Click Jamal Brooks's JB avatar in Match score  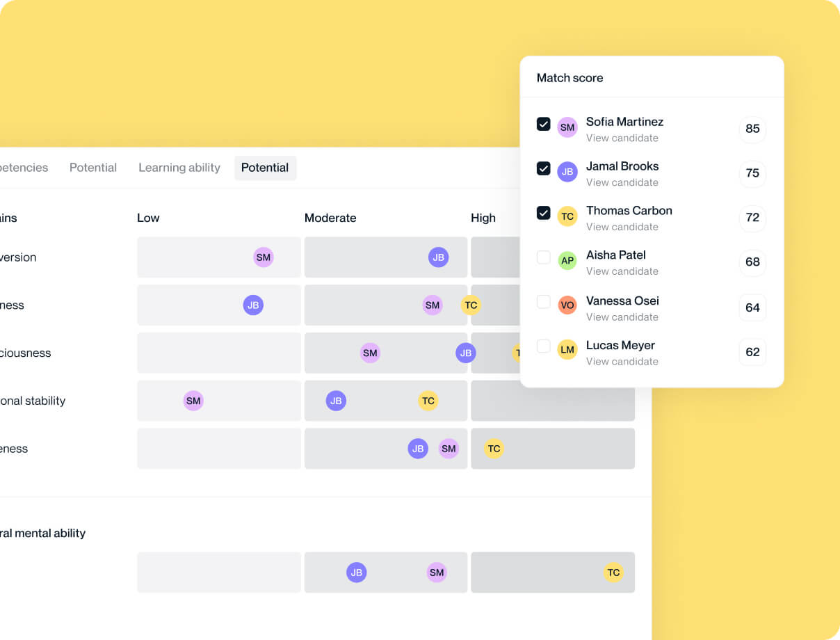click(567, 172)
